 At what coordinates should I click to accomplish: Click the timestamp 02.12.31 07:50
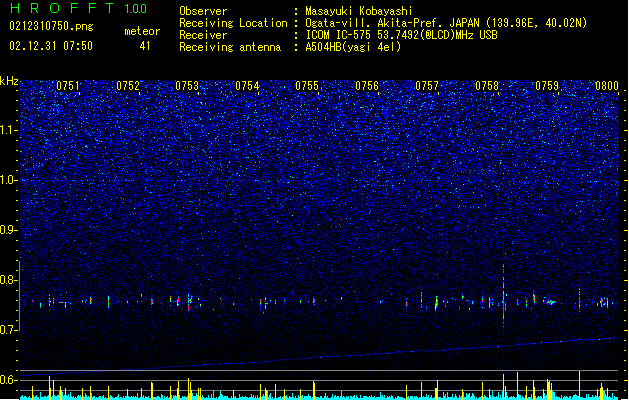pyautogui.click(x=51, y=46)
